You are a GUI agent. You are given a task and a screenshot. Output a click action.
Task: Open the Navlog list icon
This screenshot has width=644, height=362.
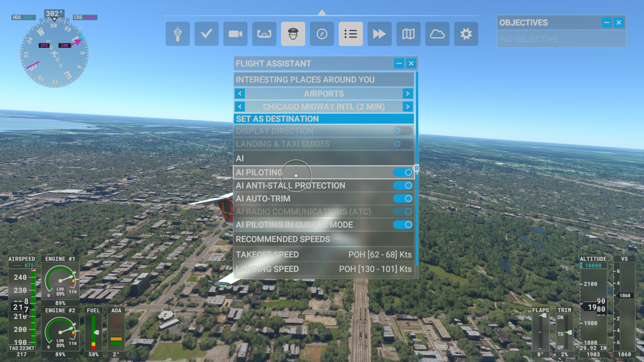[x=351, y=34]
